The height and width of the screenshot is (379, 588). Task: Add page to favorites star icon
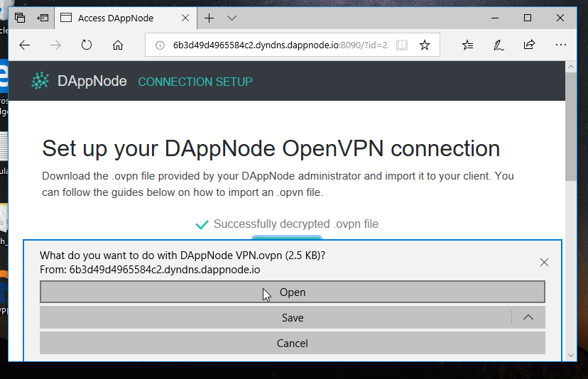click(x=425, y=45)
